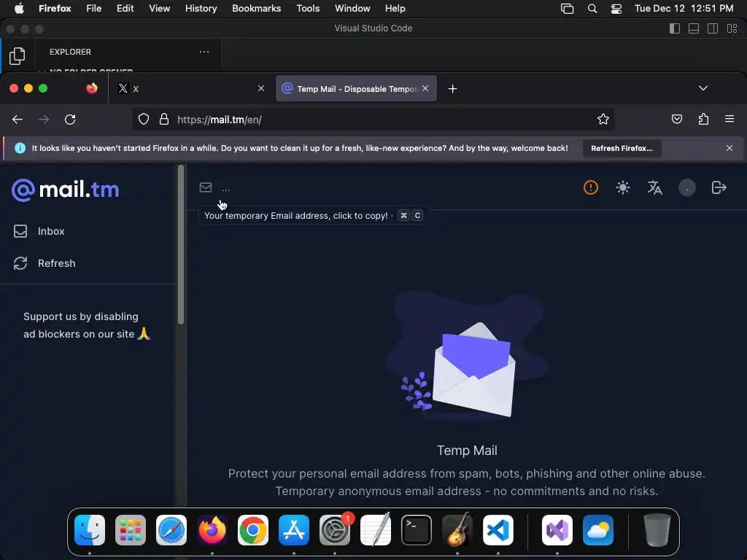Reload the page in Firefox
The height and width of the screenshot is (560, 747).
pyautogui.click(x=70, y=120)
